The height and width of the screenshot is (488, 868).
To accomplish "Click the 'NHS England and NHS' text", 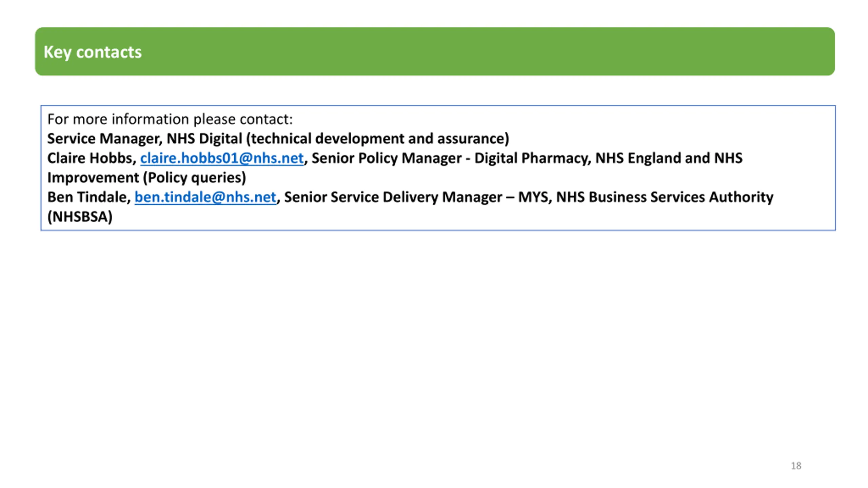I will click(669, 158).
